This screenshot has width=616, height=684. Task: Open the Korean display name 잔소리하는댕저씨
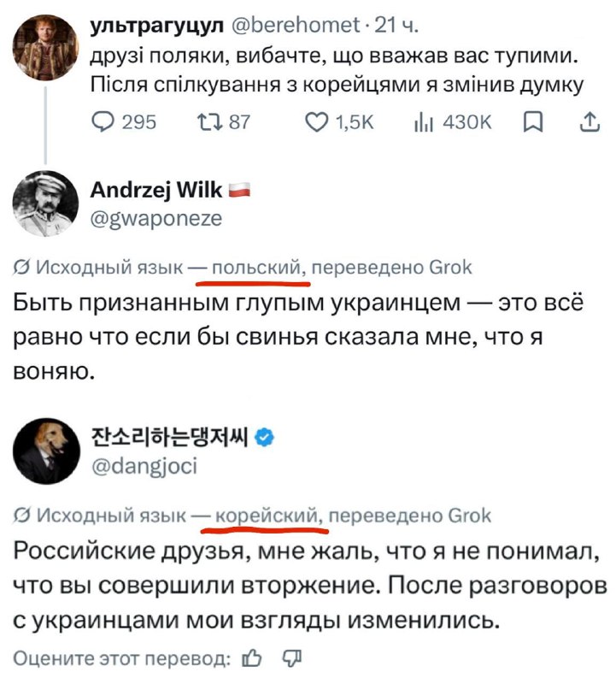[x=169, y=437]
